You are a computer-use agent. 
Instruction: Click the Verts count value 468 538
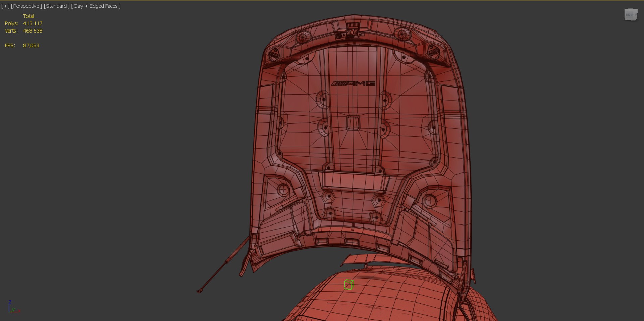click(33, 31)
